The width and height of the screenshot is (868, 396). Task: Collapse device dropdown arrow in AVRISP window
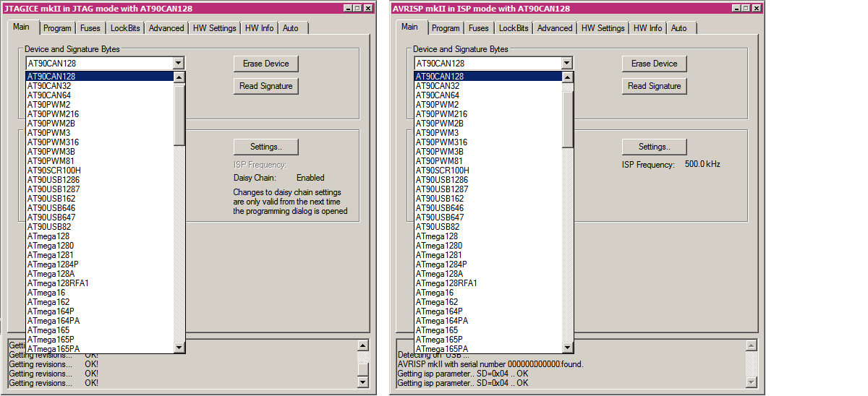(567, 64)
